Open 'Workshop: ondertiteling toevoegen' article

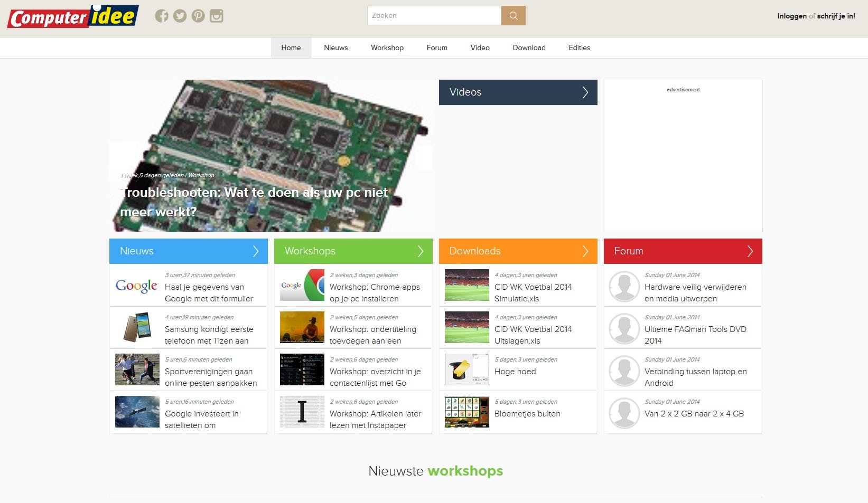click(373, 335)
